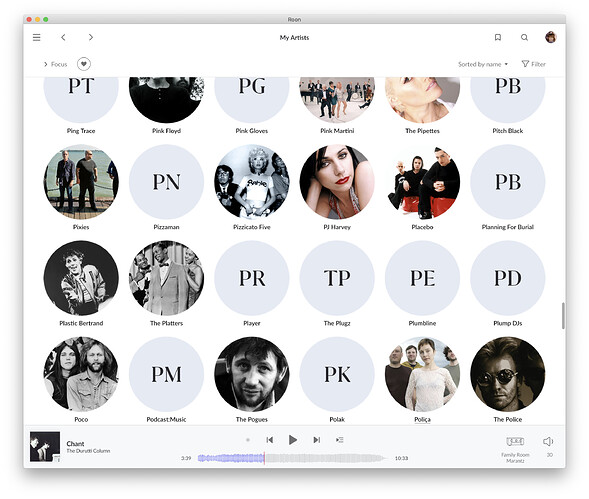Screen dimensions: 589x499
Task: Open Poco artist photo
Action: (81, 374)
